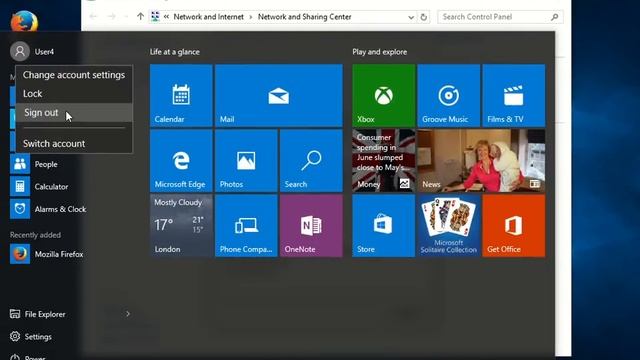This screenshot has width=640, height=360.
Task: Expand File Explorer jump list arrow
Action: [128, 314]
